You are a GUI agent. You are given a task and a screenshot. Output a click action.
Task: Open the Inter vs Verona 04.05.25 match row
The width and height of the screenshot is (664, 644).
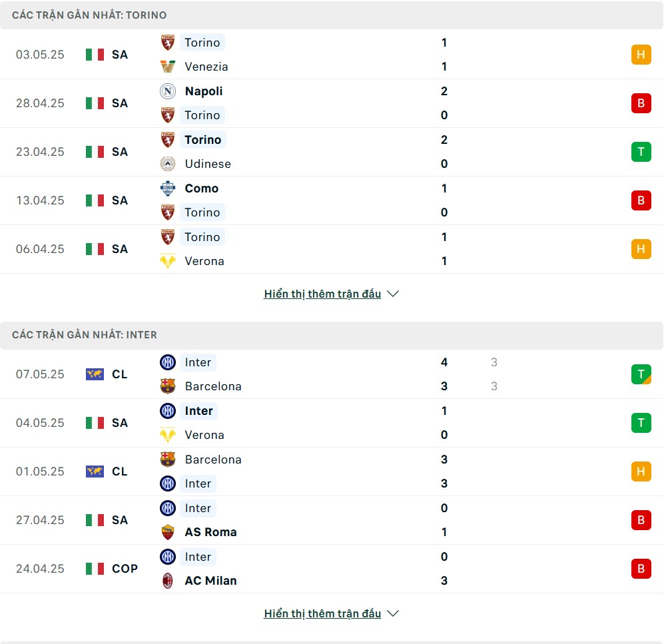(x=332, y=423)
